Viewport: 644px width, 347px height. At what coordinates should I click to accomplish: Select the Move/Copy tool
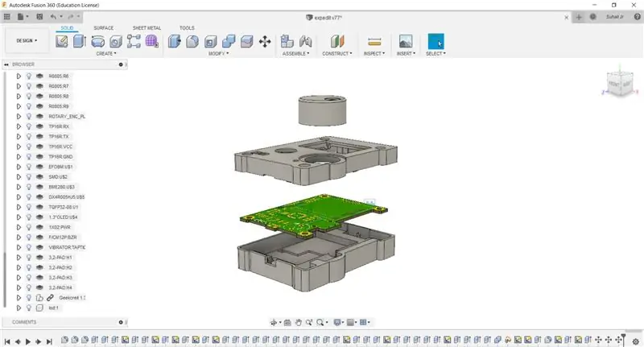point(265,41)
